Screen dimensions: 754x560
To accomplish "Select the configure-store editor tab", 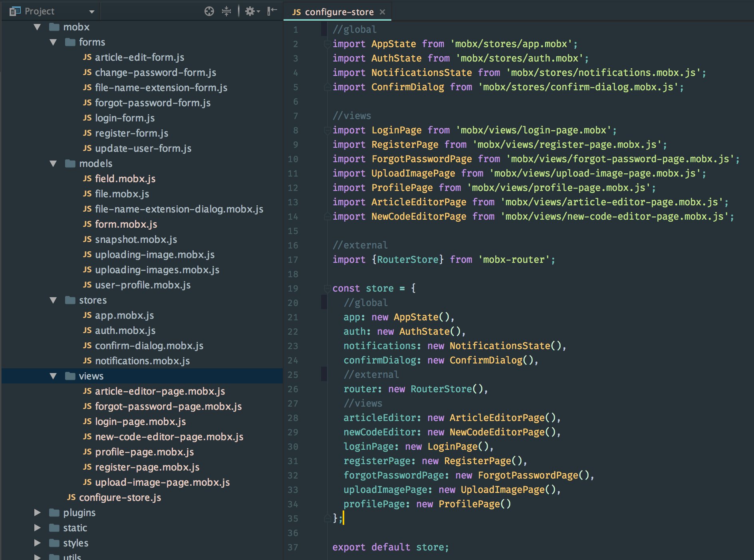I will click(x=337, y=12).
